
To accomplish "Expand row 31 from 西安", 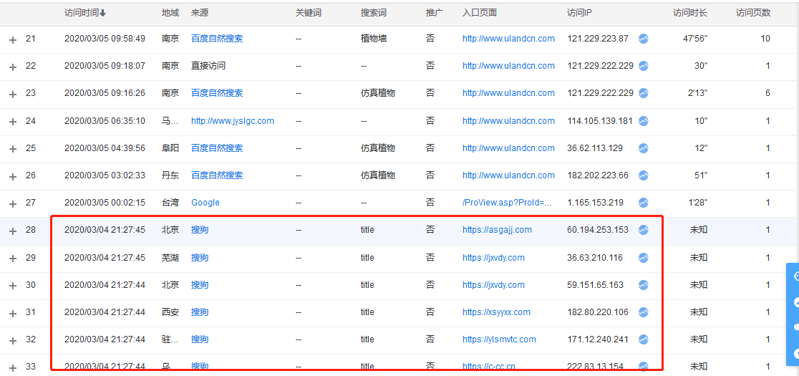I will tap(13, 313).
